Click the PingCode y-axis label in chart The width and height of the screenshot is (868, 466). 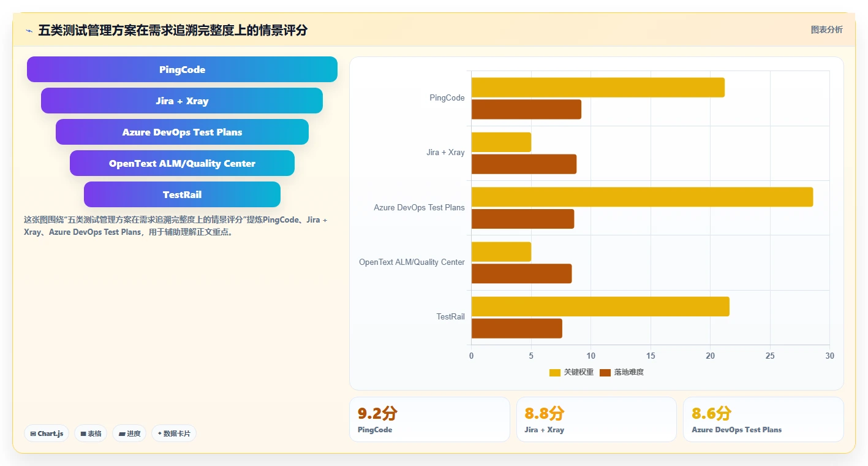[447, 98]
